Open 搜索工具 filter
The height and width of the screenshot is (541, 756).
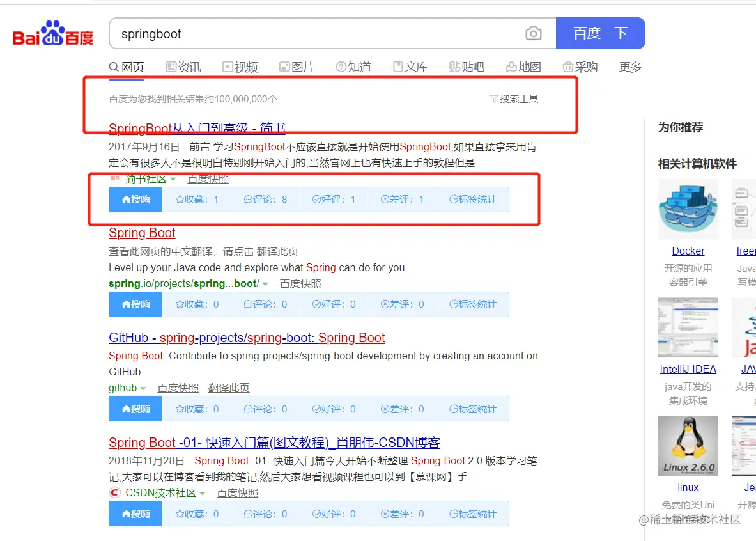coord(514,99)
